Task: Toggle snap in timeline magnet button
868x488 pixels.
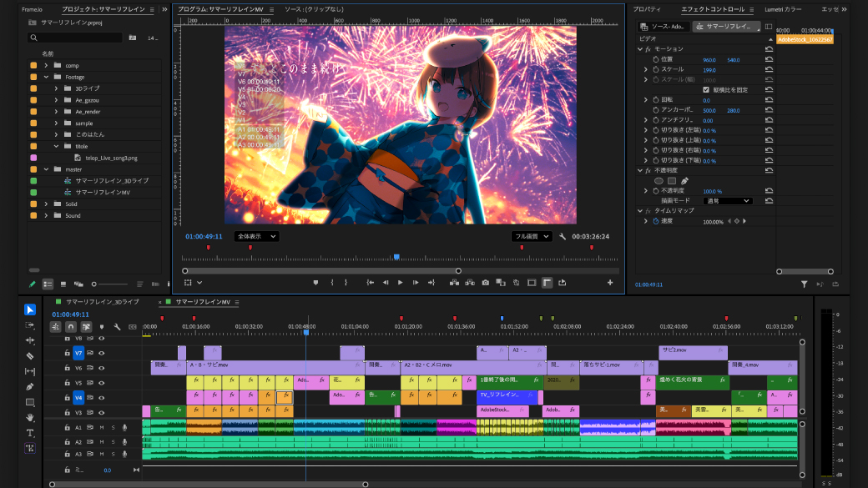Action: (71, 327)
